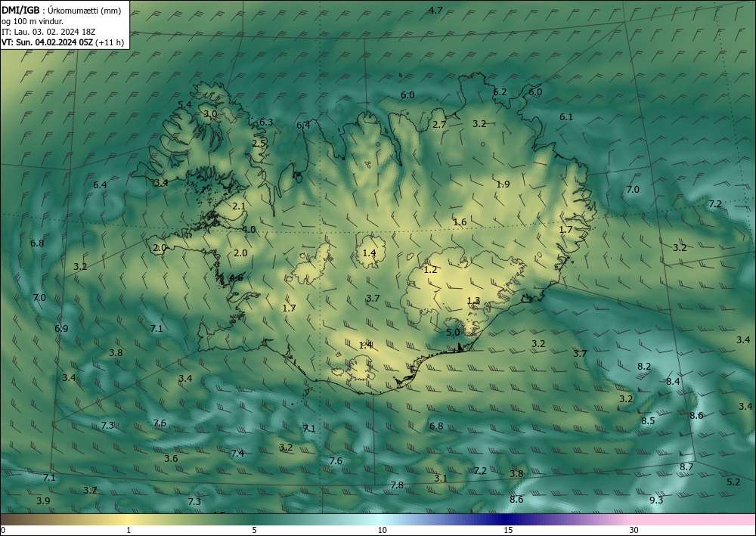Click the 3.9 value in the southwest ocean
Viewport: 756px width, 536px height.
(x=43, y=500)
